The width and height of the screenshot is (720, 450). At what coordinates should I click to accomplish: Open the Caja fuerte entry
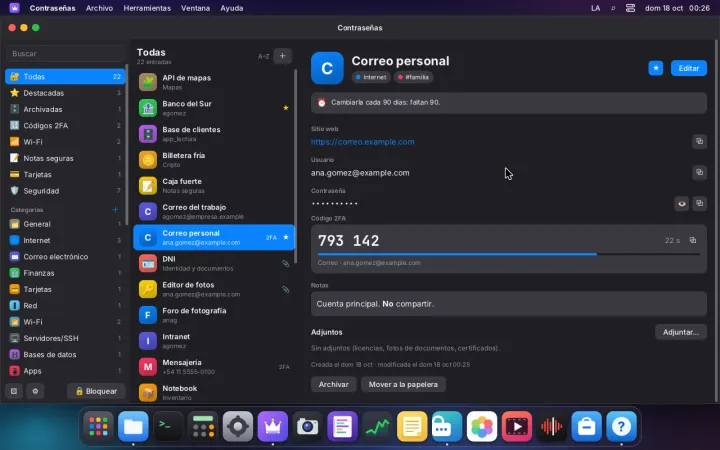tap(214, 186)
